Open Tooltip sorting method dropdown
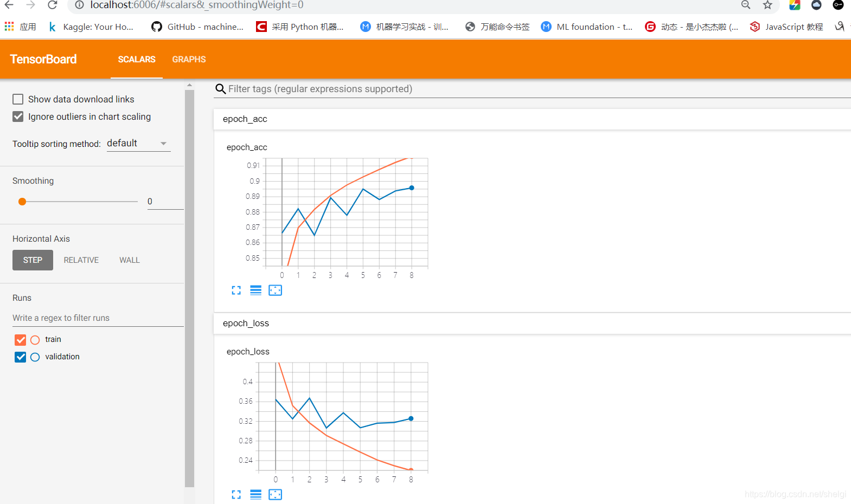This screenshot has height=504, width=851. pos(138,144)
